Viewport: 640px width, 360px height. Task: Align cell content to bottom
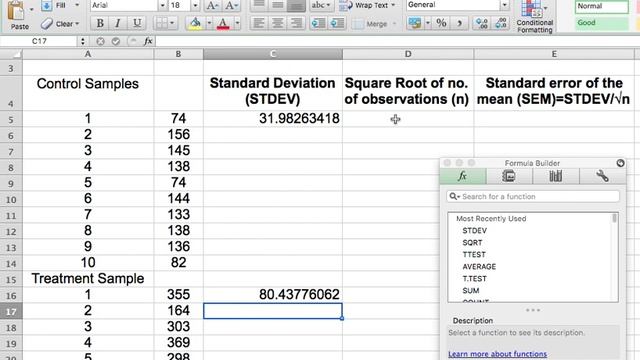[x=296, y=5]
